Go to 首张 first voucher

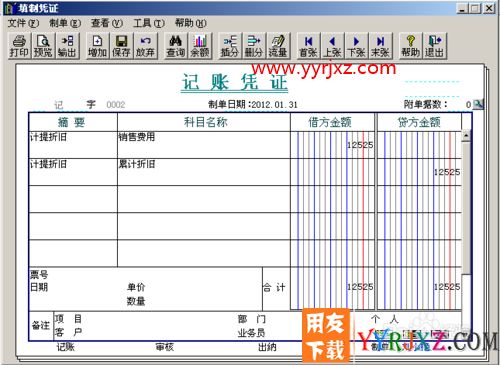(308, 46)
